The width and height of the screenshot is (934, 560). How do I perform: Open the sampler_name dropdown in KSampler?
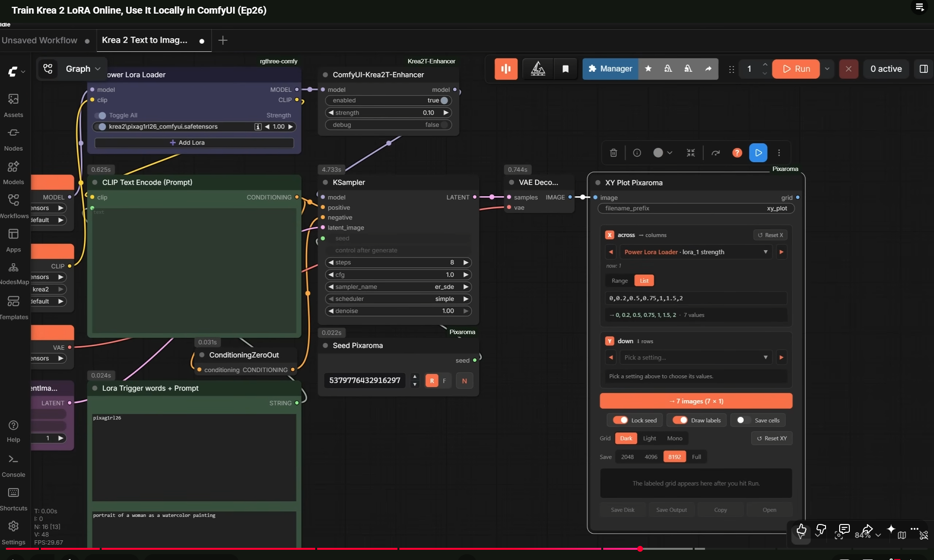(x=398, y=287)
